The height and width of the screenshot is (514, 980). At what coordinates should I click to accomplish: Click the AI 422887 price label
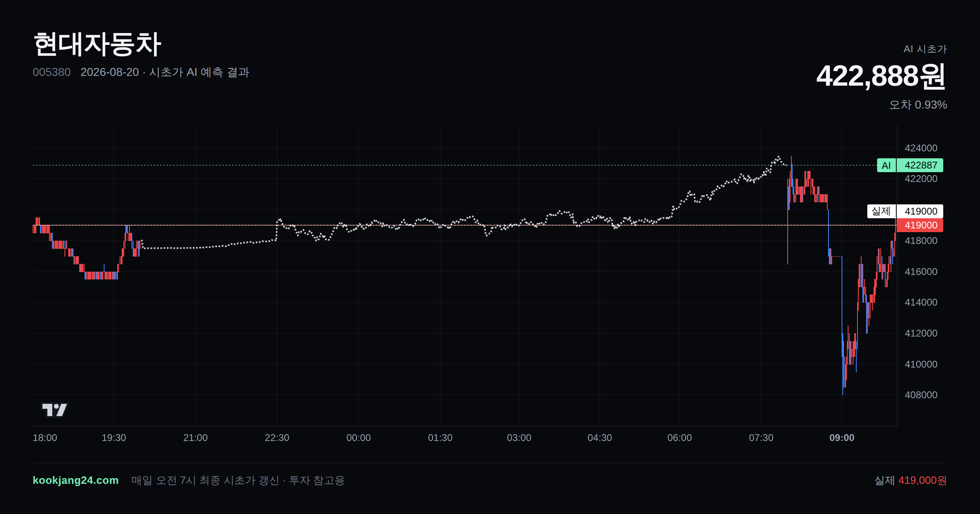click(x=920, y=165)
